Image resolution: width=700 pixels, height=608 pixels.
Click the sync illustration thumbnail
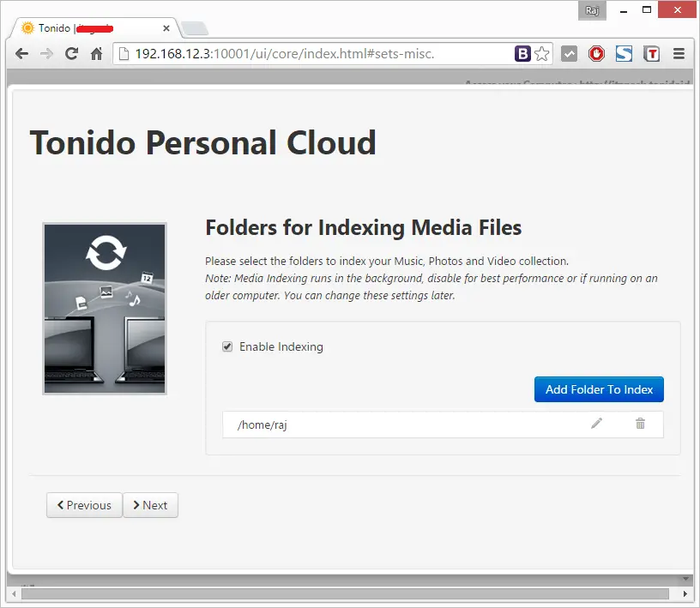(x=105, y=309)
